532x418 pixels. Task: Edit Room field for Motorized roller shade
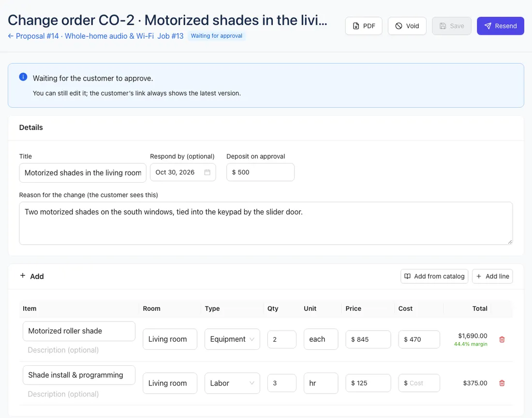point(170,339)
